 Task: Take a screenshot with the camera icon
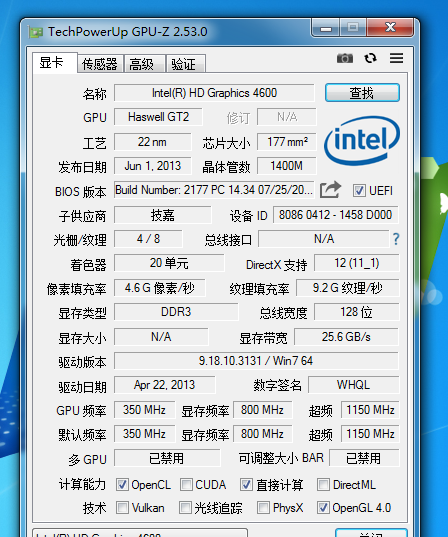[x=345, y=58]
